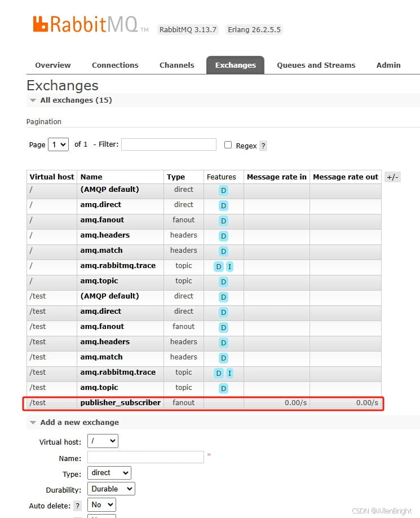This screenshot has width=420, height=518.
Task: Open the Durability dropdown
Action: pyautogui.click(x=110, y=489)
